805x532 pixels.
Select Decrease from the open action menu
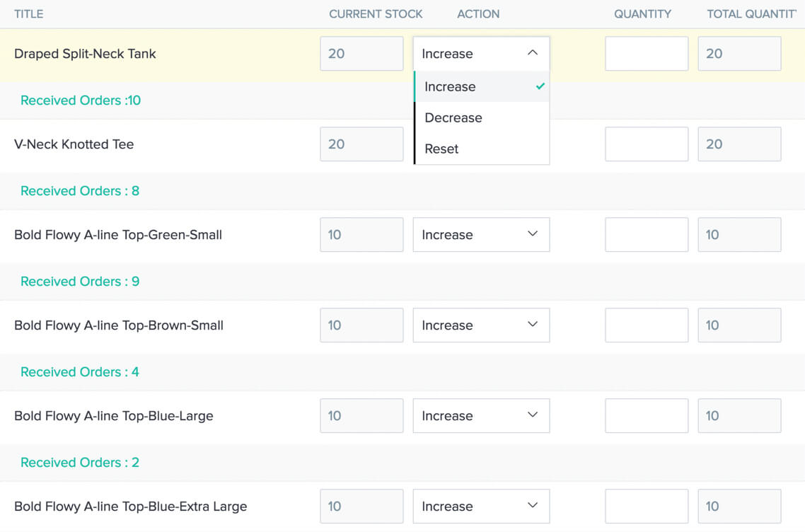tap(453, 118)
